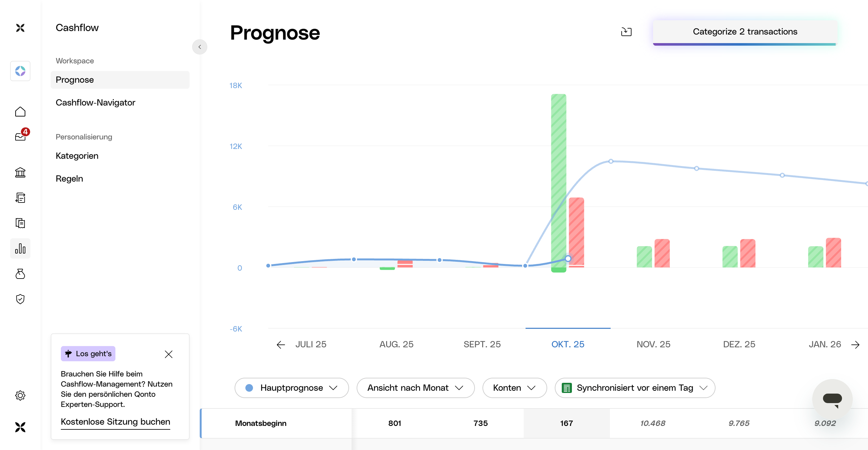Navigate to previous months arrow
Image resolution: width=868 pixels, height=450 pixels.
click(281, 344)
